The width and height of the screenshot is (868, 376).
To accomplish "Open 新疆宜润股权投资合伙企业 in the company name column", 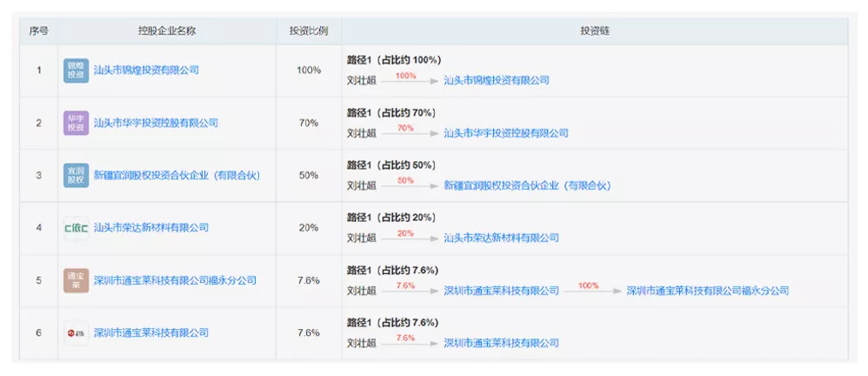I will click(177, 175).
